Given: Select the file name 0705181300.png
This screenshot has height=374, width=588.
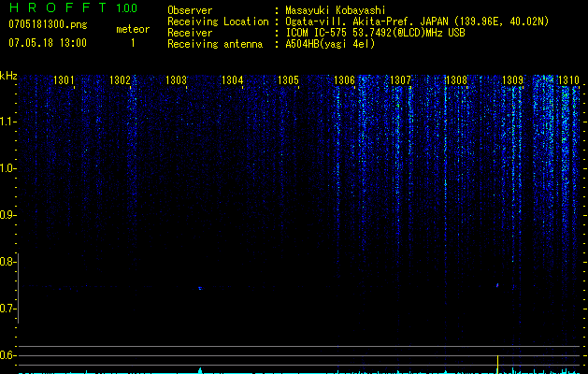Looking at the screenshot, I should click(x=48, y=24).
